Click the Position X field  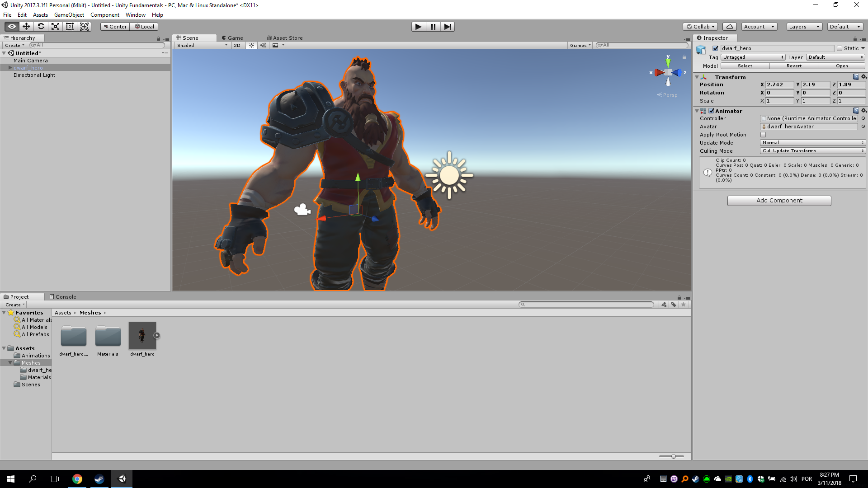point(779,84)
